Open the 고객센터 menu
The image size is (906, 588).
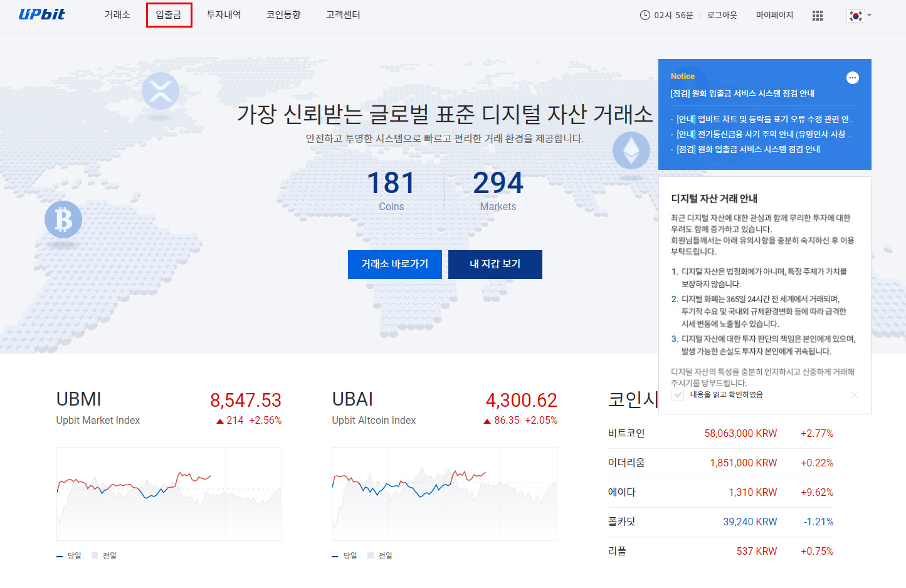pos(343,14)
